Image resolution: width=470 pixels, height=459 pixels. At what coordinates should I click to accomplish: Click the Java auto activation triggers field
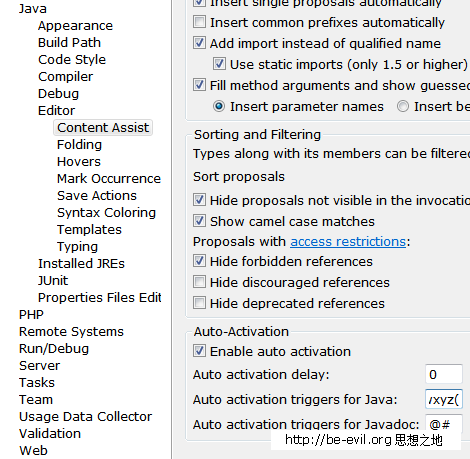[x=444, y=399]
